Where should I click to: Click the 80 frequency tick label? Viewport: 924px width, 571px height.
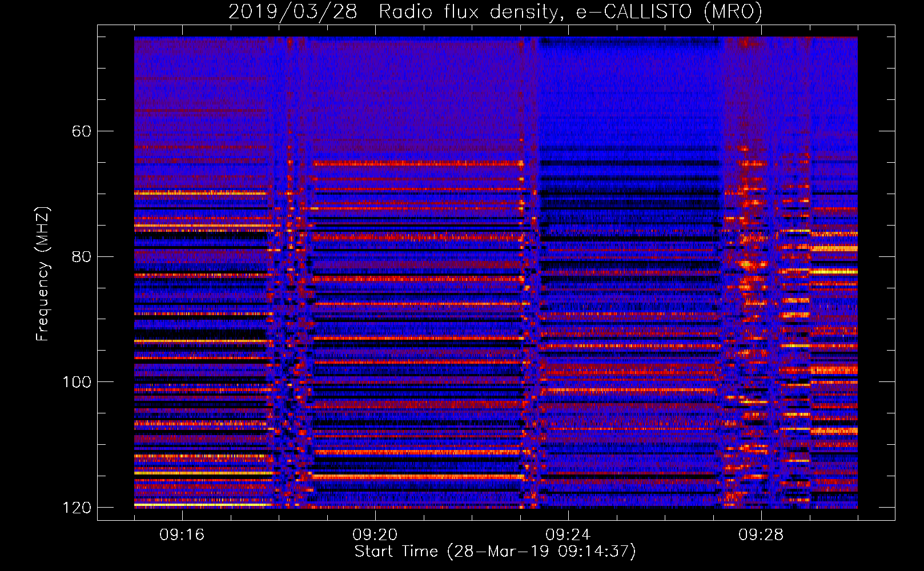82,256
